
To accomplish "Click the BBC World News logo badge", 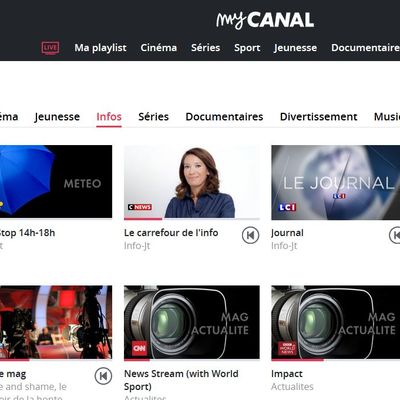I will point(287,349).
